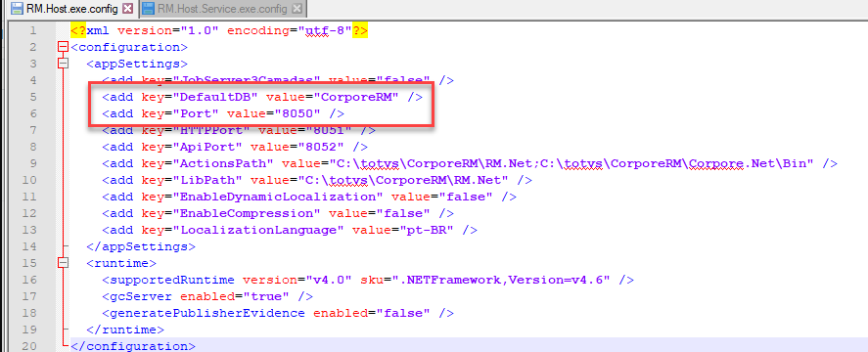Screen dimensions: 868x352
Task: Click the "ApiPort" key text
Action: pyautogui.click(x=208, y=147)
